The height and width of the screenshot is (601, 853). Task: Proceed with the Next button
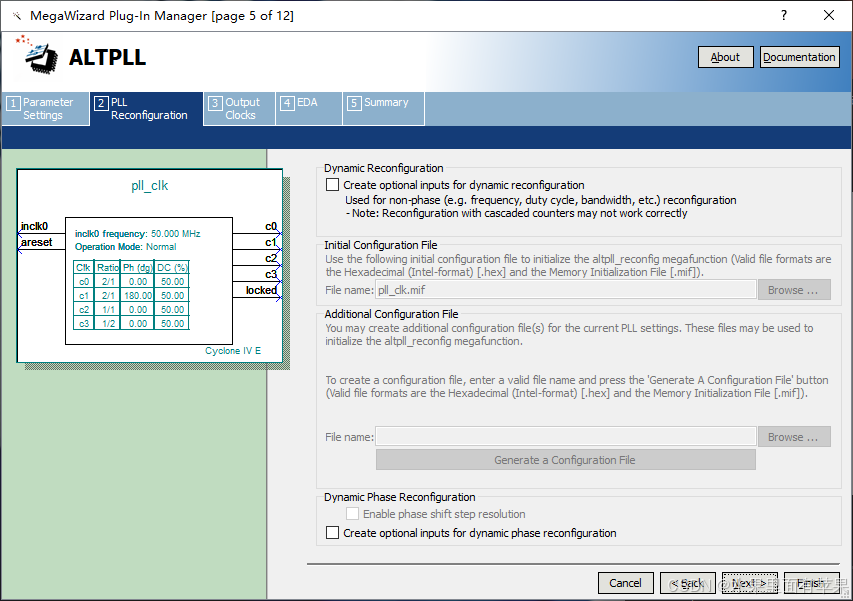click(750, 583)
